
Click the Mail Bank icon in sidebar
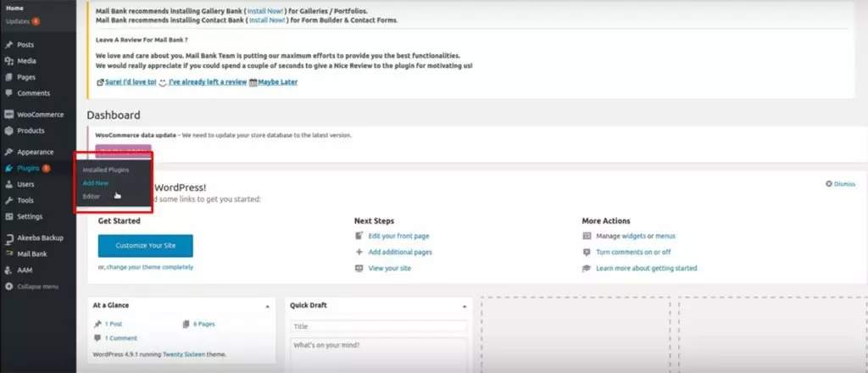(x=8, y=254)
